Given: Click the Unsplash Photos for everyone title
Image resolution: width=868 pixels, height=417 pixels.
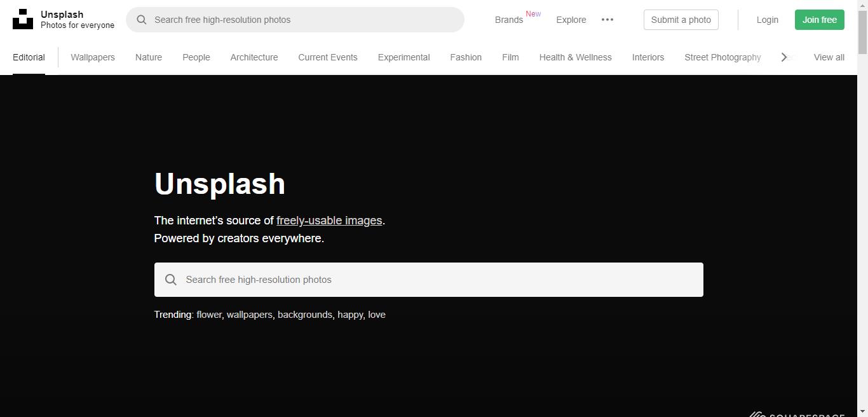Looking at the screenshot, I should point(78,20).
